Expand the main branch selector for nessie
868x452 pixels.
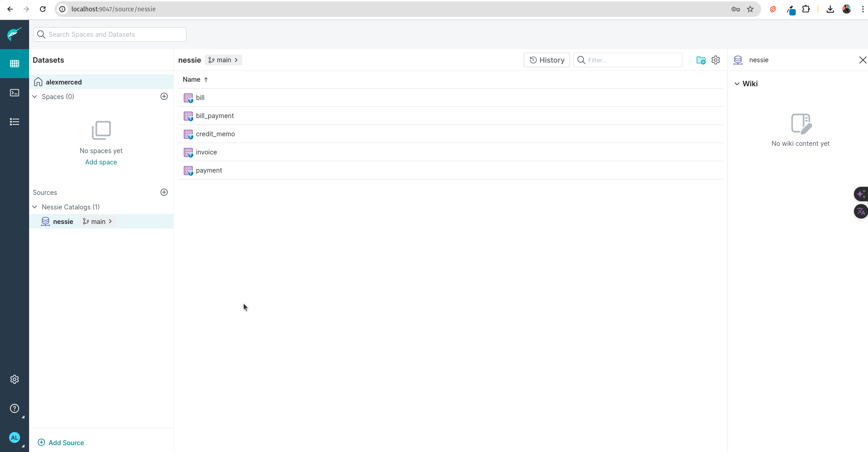97,221
